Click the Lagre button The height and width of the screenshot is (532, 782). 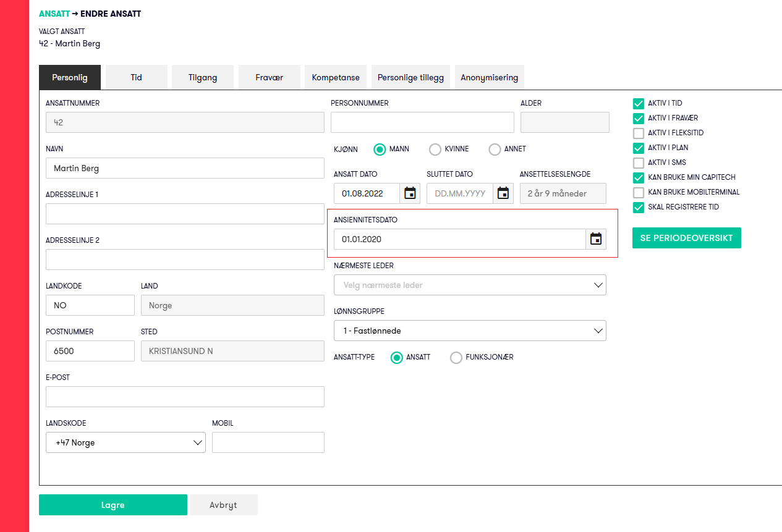click(113, 505)
